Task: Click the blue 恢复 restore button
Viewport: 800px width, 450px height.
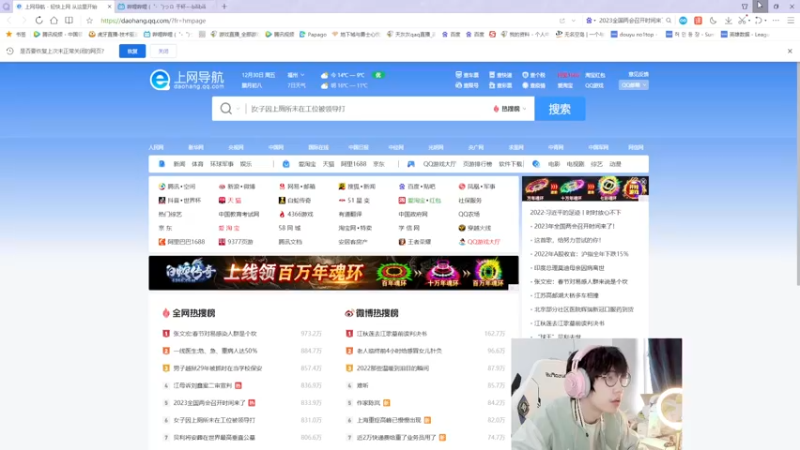Action: 132,51
